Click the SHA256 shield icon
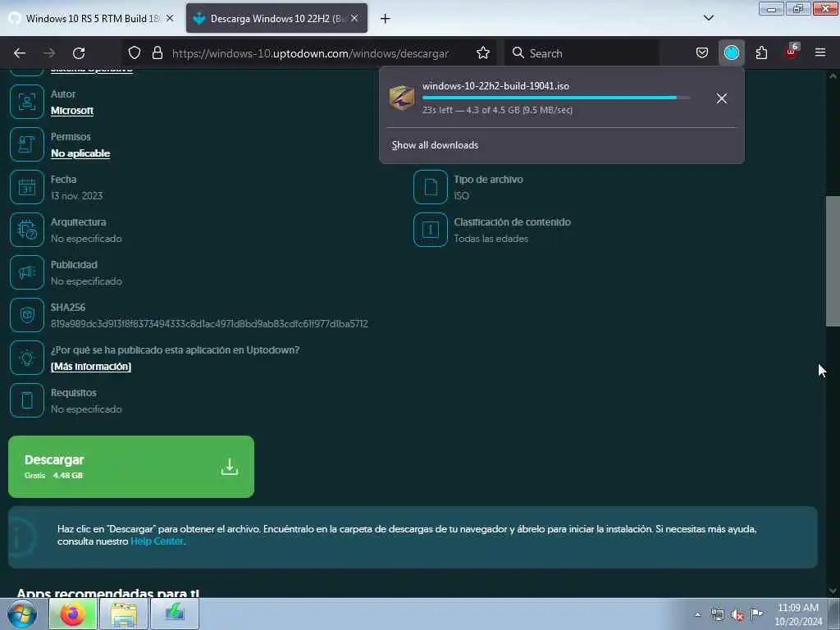The height and width of the screenshot is (630, 840). pyautogui.click(x=27, y=315)
